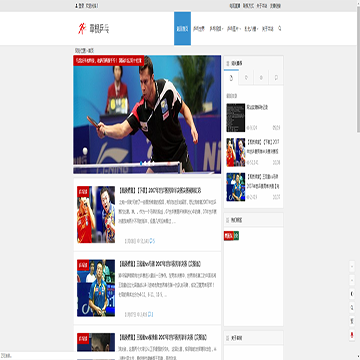Switch to the second icon tab in the sidebar widget

[x=246, y=78]
